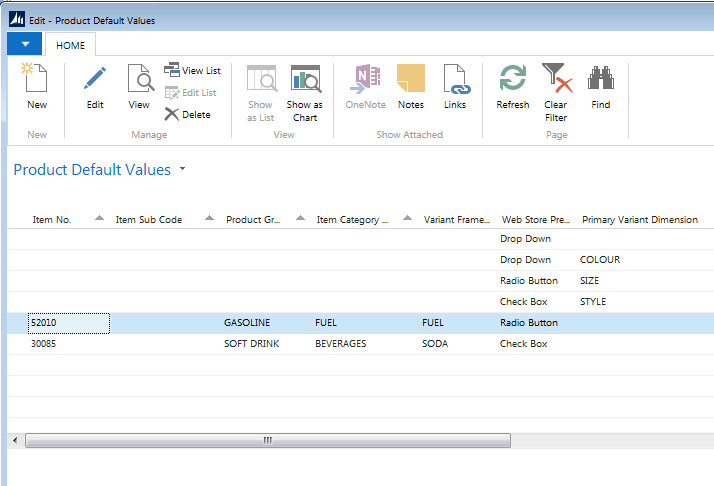Viewport: 714px width, 486px height.
Task: Click the Find binoculars icon
Action: pyautogui.click(x=600, y=79)
